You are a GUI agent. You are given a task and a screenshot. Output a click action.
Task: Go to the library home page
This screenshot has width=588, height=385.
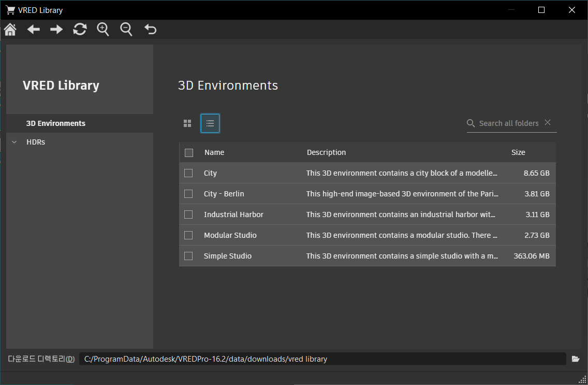point(10,30)
